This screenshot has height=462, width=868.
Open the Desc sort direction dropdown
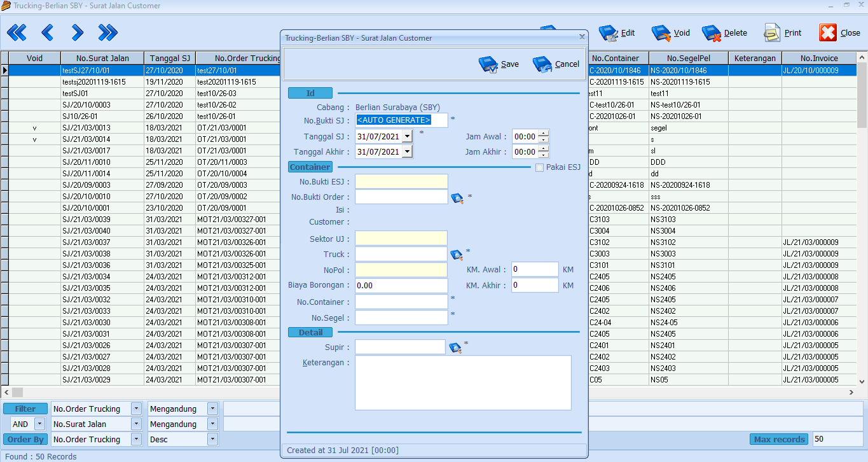[x=212, y=439]
